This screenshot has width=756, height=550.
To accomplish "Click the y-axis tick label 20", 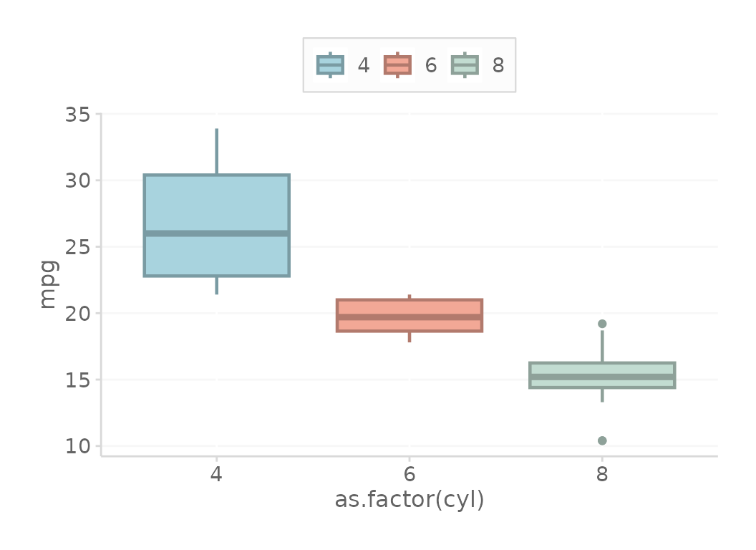I will (x=77, y=314).
